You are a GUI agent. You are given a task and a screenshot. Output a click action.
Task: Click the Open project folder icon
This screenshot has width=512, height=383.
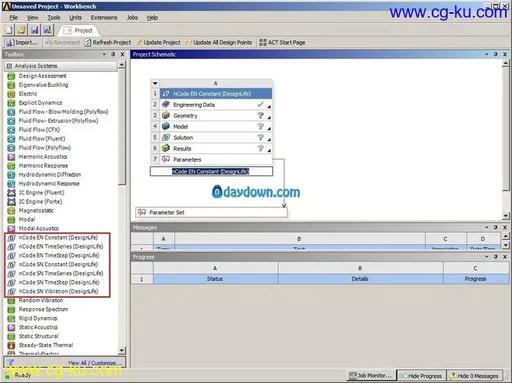click(21, 30)
